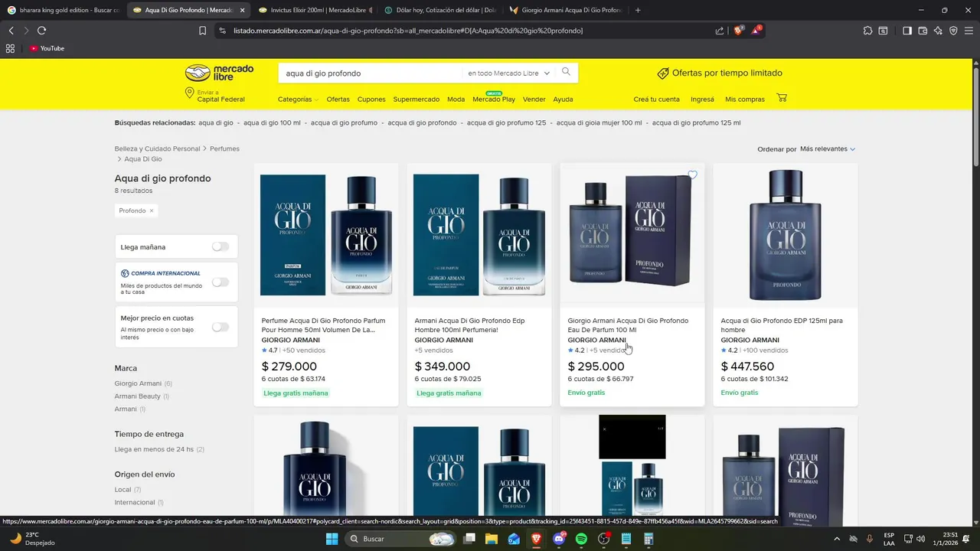
Task: Open the Acqua di Gio Profondo EDP 125ml thumbnail
Action: tap(786, 236)
